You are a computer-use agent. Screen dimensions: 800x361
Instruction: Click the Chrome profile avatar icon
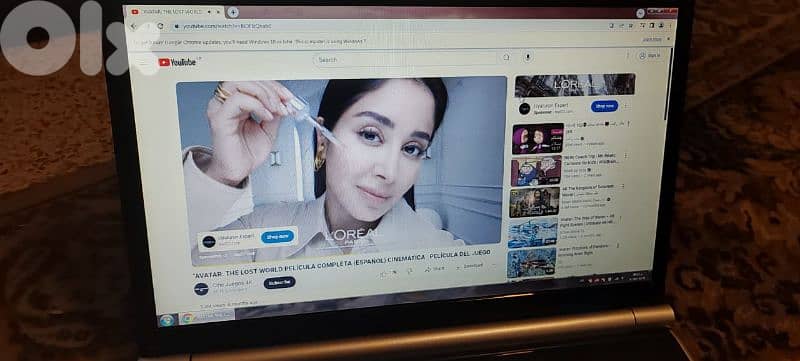coord(661,25)
